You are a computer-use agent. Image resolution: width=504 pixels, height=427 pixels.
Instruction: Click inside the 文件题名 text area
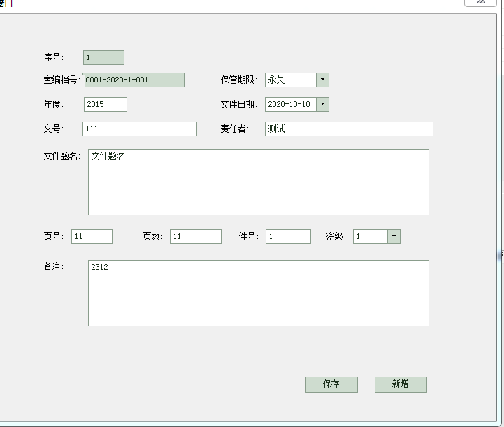259,182
